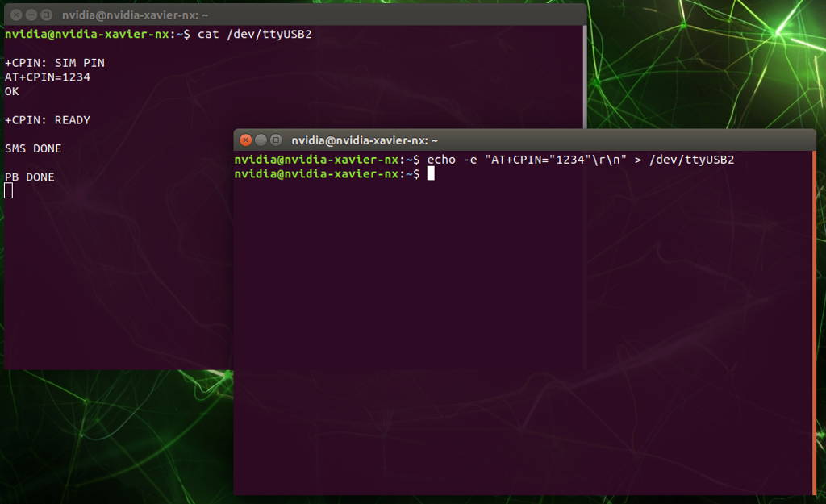Click "> /dev/ttyUSB2" redirect in front terminal
The width and height of the screenshot is (826, 504).
684,160
